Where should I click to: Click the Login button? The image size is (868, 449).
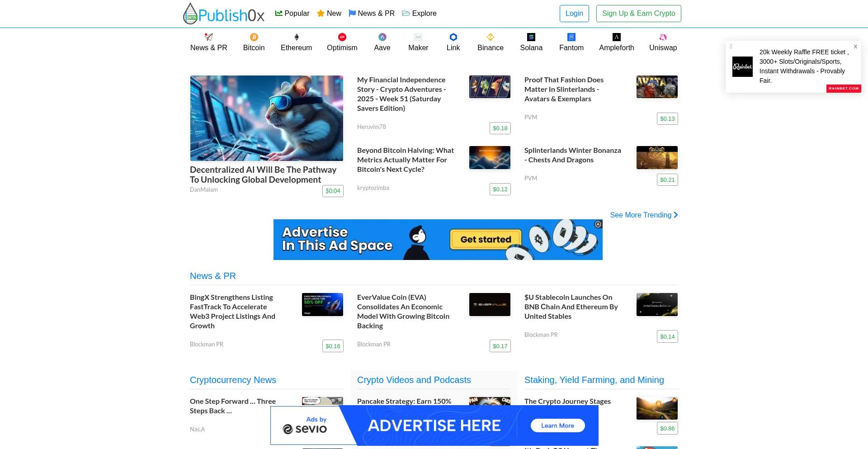point(574,14)
